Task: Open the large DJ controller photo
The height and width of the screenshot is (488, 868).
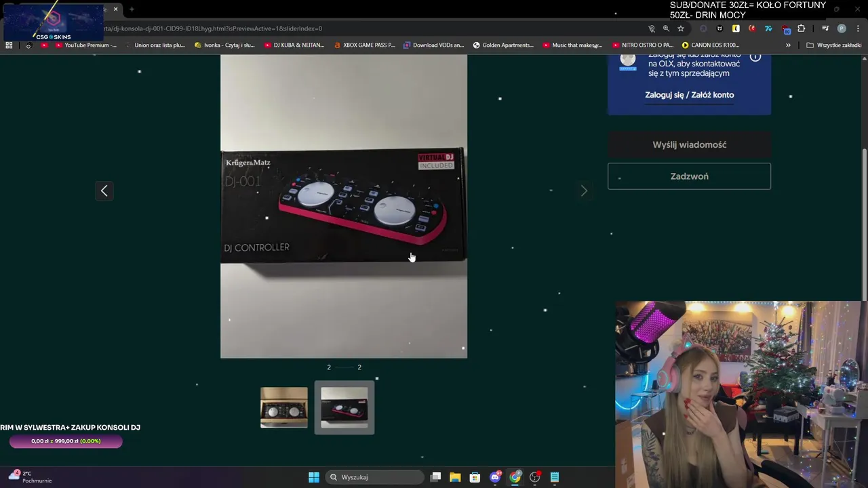Action: point(344,206)
